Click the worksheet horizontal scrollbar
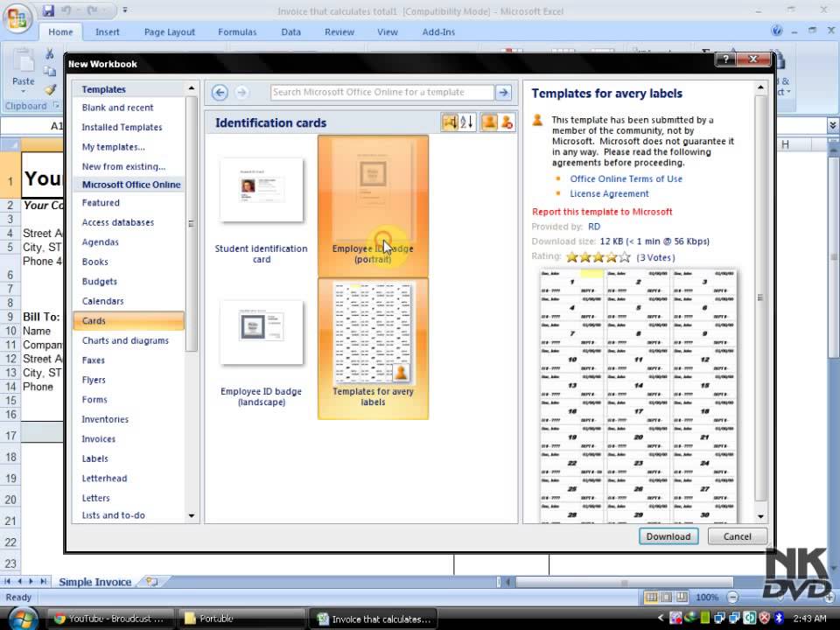This screenshot has width=840, height=630. (x=624, y=582)
